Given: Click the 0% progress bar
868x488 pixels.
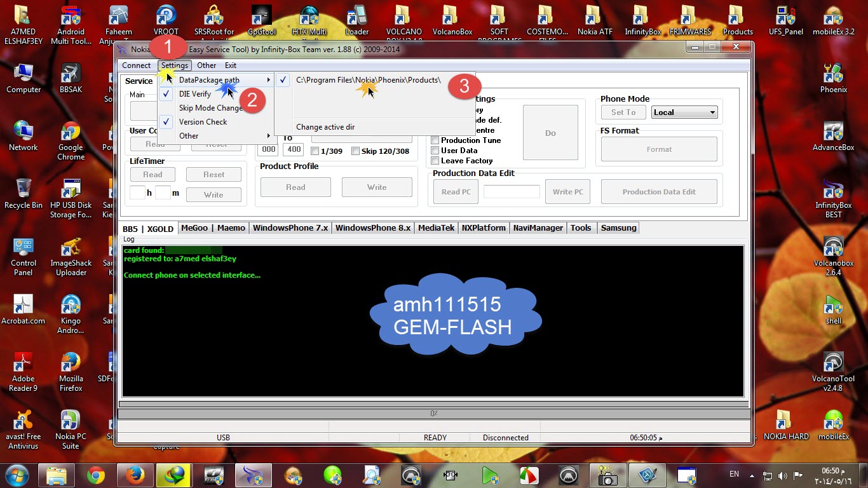Looking at the screenshot, I should (x=433, y=414).
